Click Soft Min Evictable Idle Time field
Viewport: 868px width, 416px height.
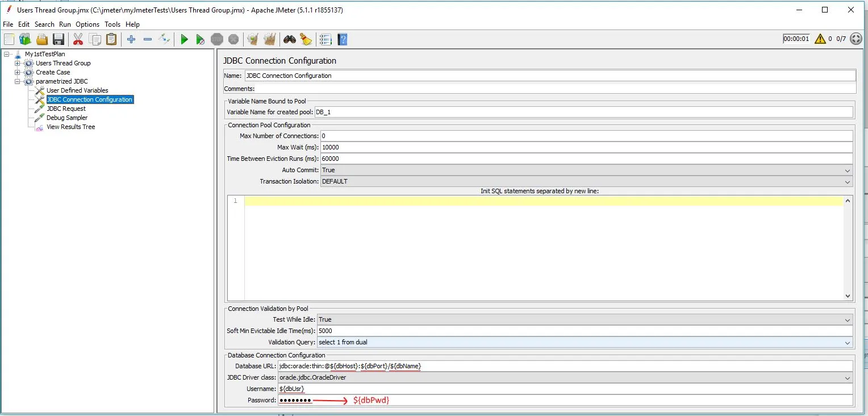(x=585, y=331)
